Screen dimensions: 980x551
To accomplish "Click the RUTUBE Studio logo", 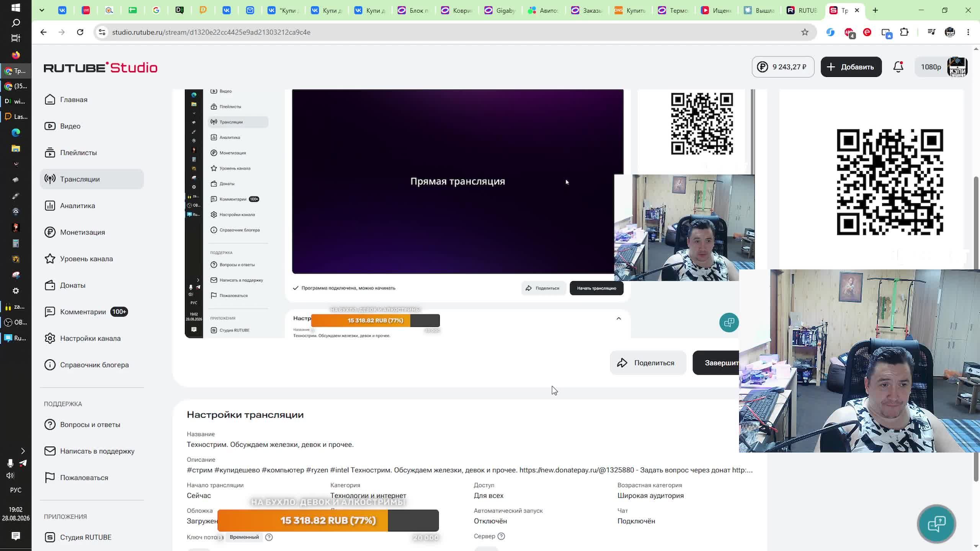I will point(101,68).
